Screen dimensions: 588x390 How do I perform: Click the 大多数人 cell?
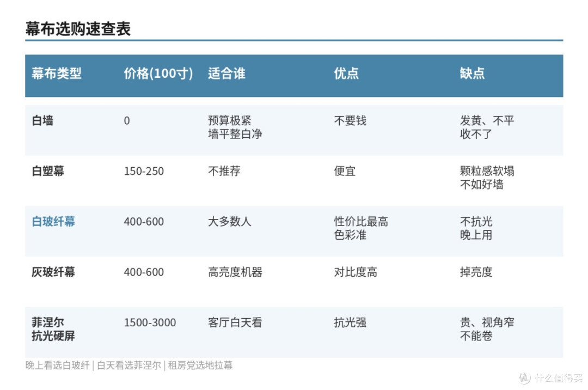click(x=230, y=221)
